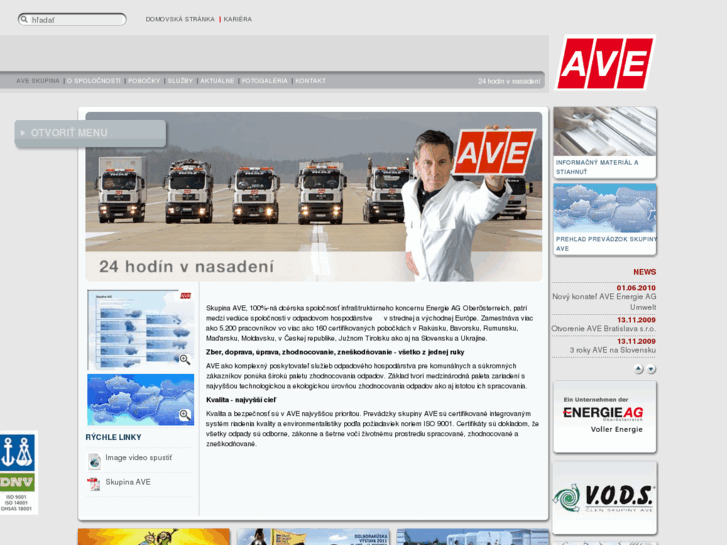
Task: Expand the OTVORIŤ MENU panel
Action: [90, 133]
